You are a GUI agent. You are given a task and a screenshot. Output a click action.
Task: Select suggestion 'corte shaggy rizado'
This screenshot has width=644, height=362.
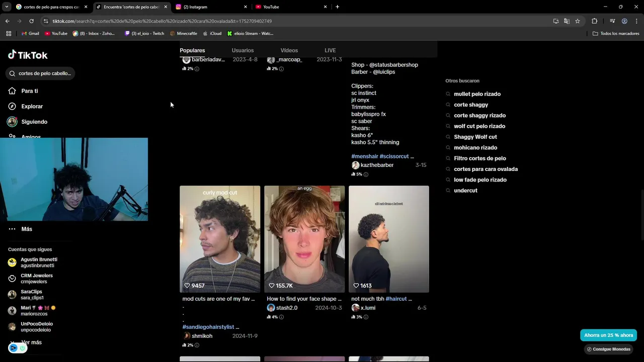pyautogui.click(x=479, y=116)
